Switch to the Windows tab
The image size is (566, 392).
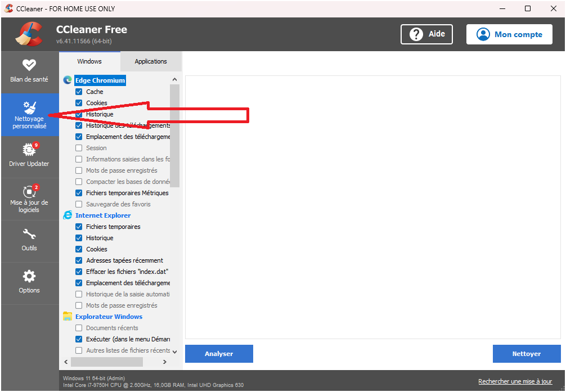89,61
